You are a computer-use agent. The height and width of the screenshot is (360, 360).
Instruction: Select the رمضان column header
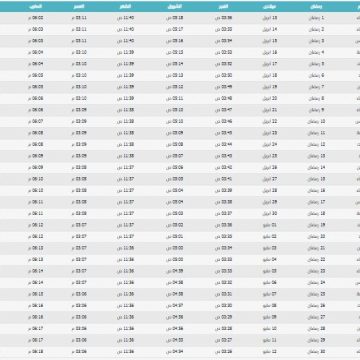tap(316, 7)
